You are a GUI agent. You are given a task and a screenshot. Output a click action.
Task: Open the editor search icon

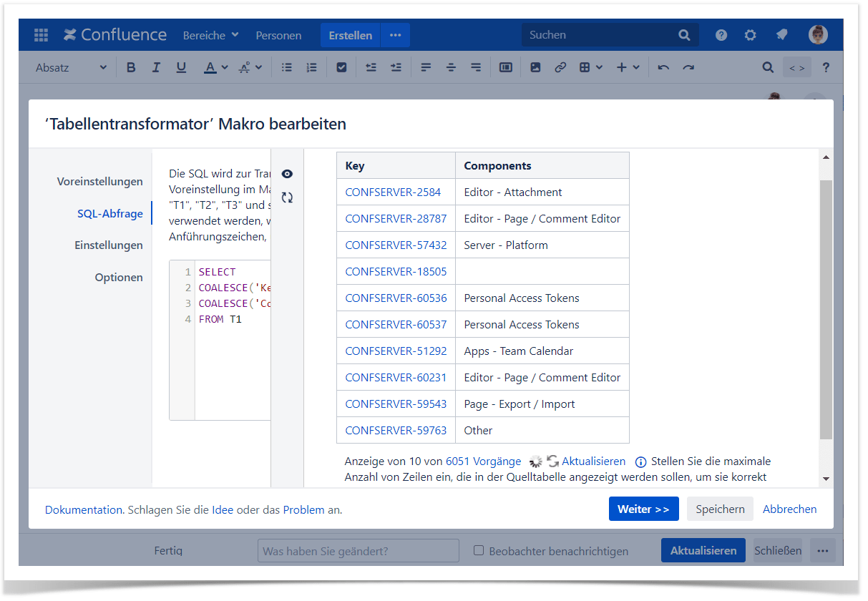[767, 67]
